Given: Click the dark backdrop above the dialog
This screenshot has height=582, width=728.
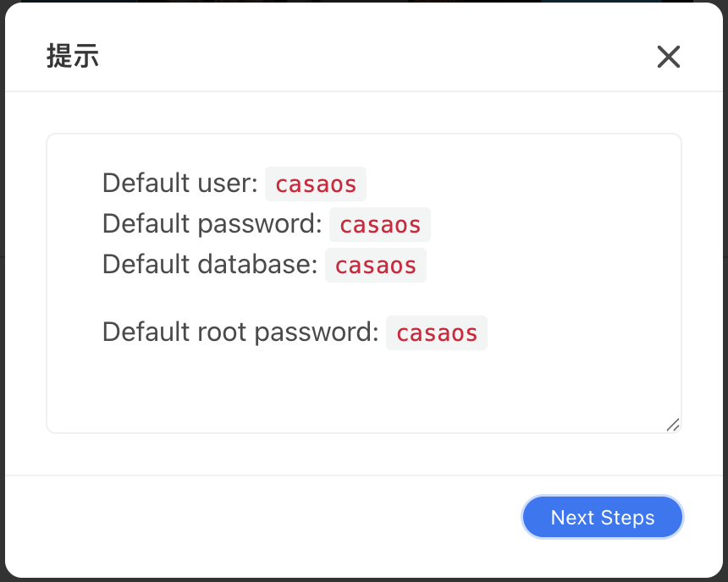Looking at the screenshot, I should 364,1.
